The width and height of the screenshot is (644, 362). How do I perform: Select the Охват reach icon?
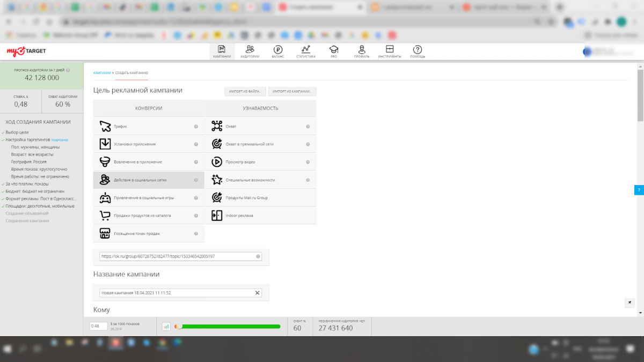pos(217,127)
